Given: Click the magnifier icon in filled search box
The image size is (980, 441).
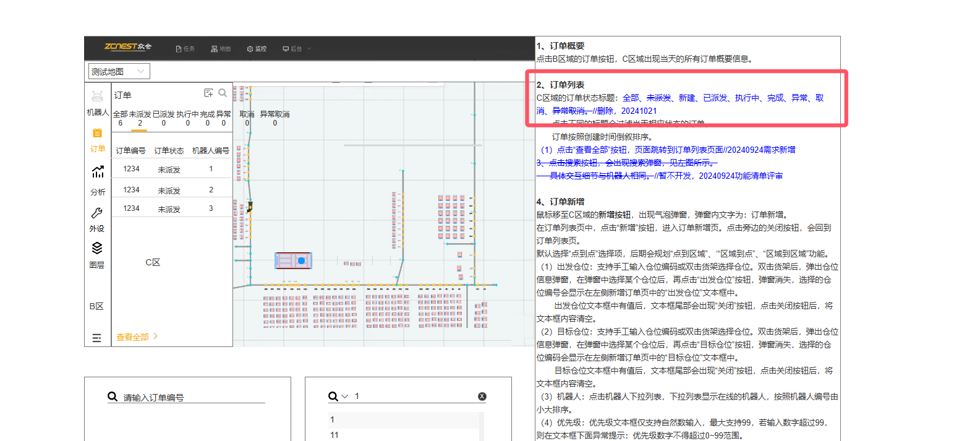Looking at the screenshot, I should (x=333, y=396).
